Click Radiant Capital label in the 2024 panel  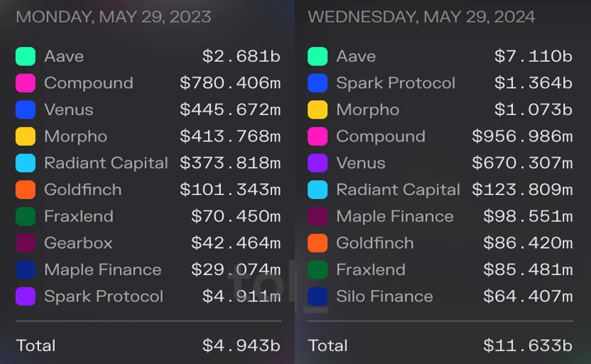point(398,190)
